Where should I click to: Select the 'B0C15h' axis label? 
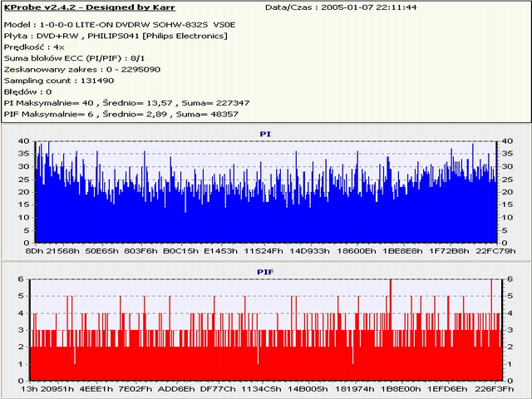pyautogui.click(x=181, y=251)
